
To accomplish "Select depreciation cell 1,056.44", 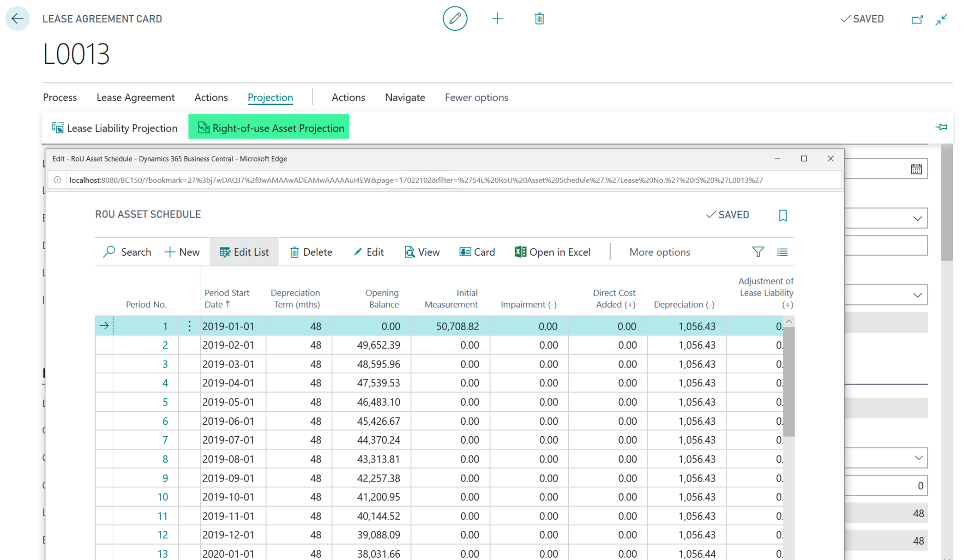I will tap(687, 554).
